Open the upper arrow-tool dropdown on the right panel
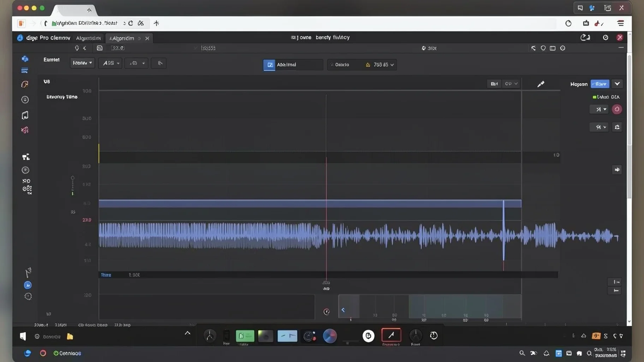The image size is (644, 362). pyautogui.click(x=599, y=109)
